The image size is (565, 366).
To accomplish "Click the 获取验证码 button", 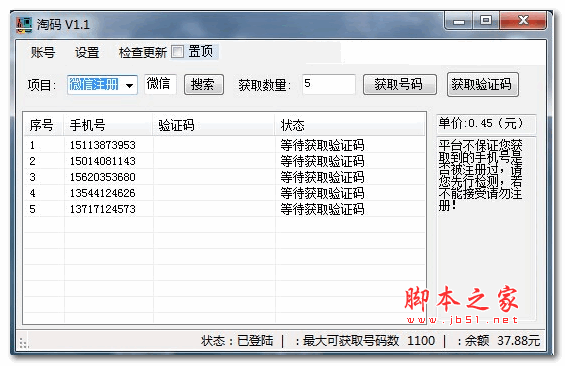I will [482, 85].
